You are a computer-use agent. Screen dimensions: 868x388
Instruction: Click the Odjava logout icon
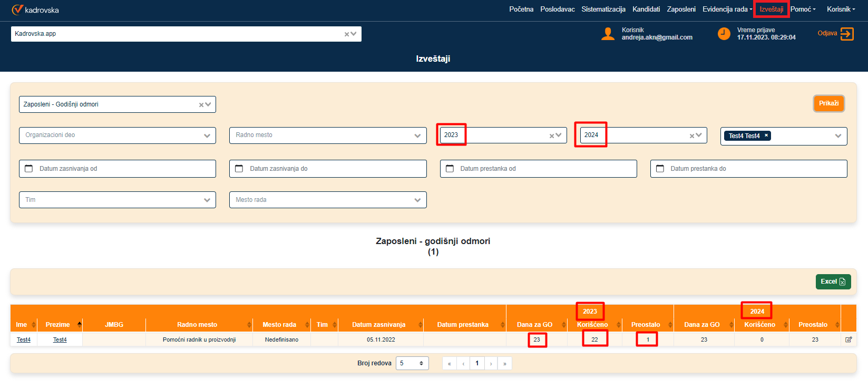coord(846,34)
